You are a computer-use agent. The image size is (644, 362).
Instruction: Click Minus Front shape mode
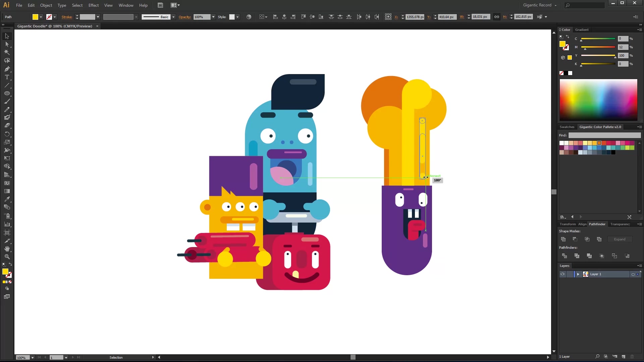575,239
